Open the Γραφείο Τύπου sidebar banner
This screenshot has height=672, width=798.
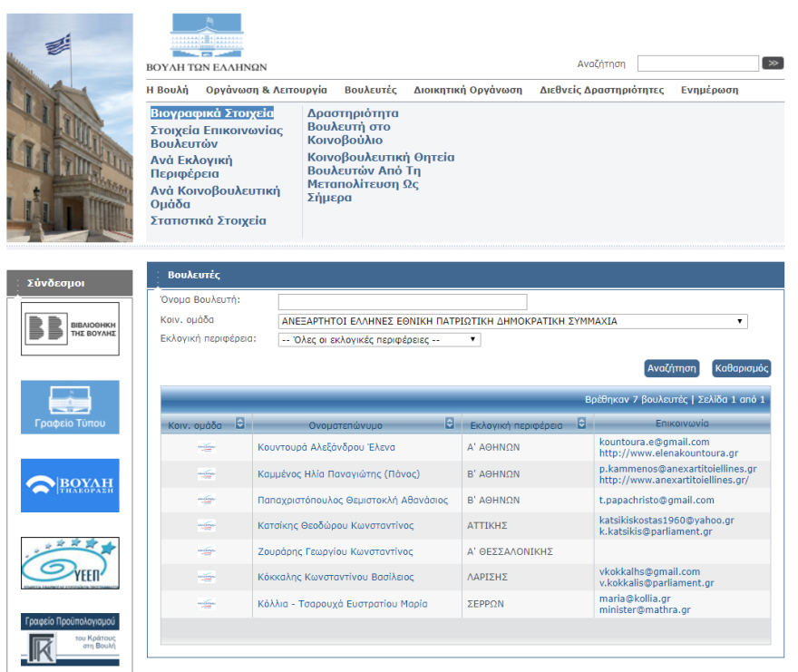point(70,407)
